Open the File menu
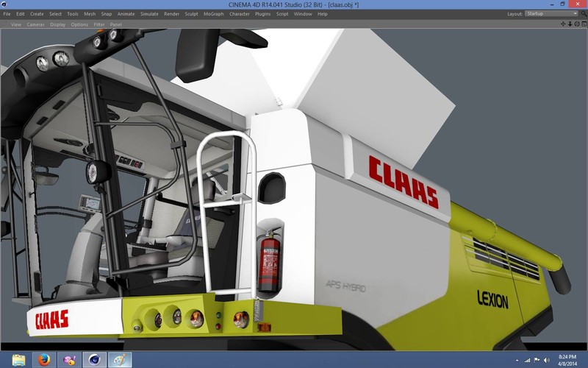Viewport: 588px width, 368px height. pos(7,14)
